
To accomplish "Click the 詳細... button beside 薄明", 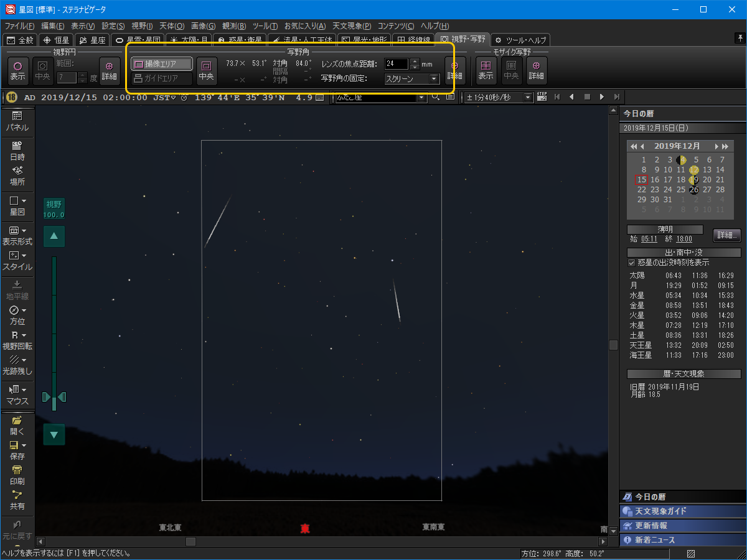I will coord(726,235).
